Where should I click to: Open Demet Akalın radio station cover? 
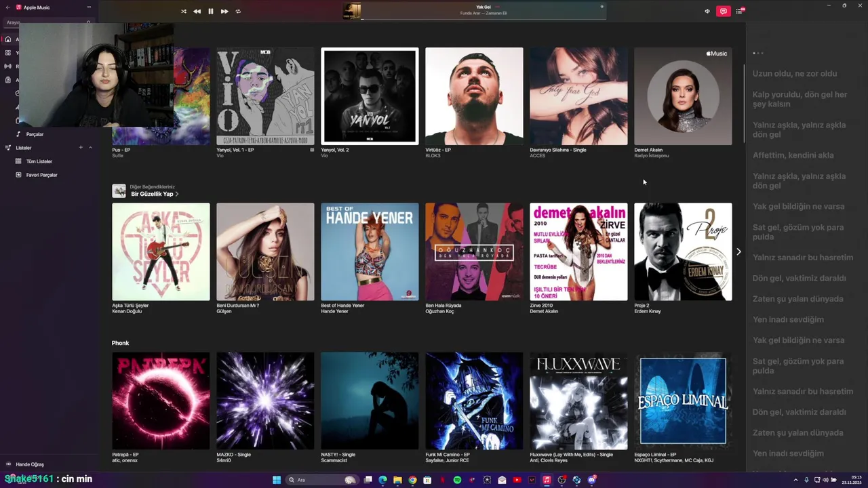click(683, 96)
